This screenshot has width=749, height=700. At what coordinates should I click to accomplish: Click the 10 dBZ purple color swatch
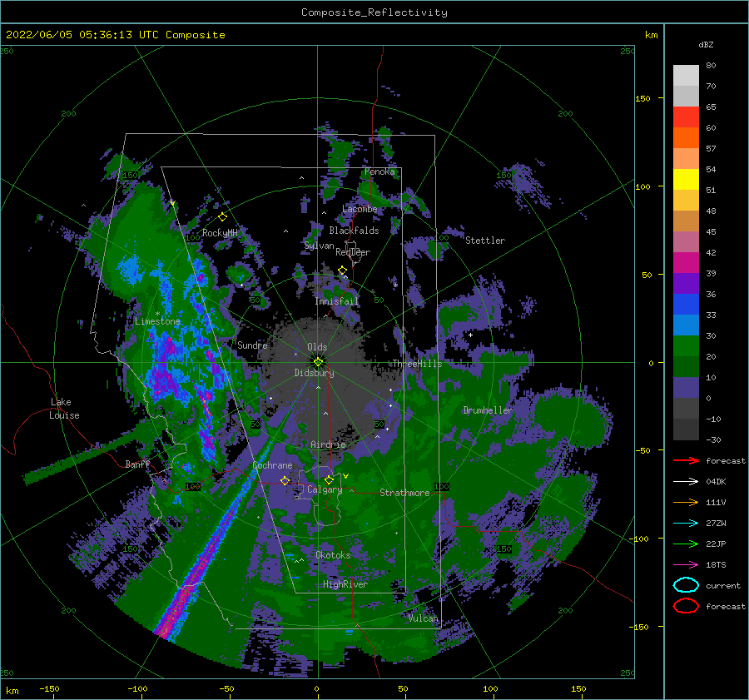pyautogui.click(x=686, y=387)
